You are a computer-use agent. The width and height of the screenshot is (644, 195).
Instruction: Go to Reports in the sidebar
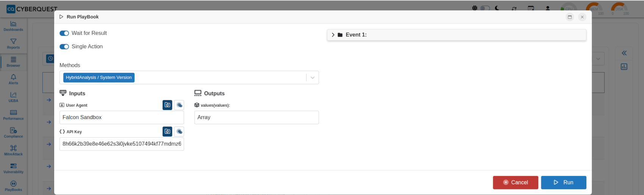(x=13, y=44)
